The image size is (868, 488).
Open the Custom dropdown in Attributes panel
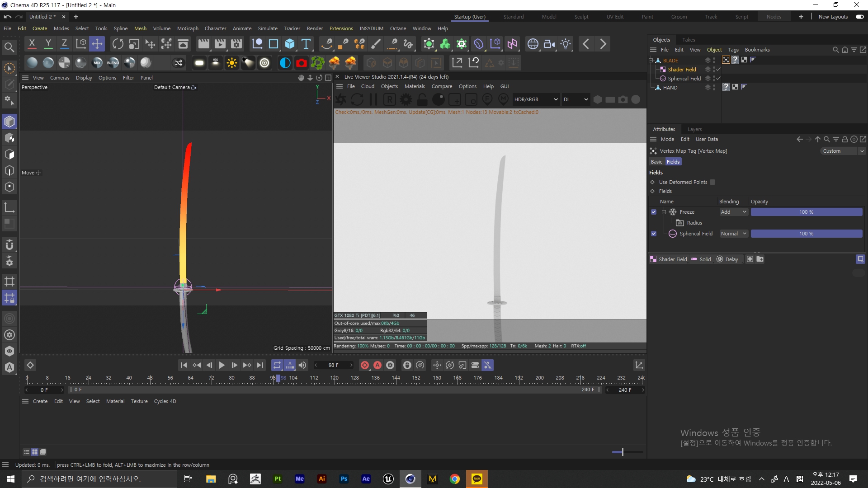pos(843,150)
